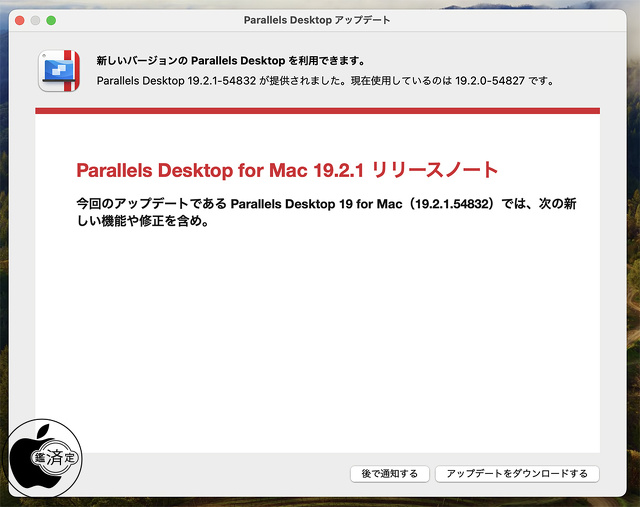Maximize the window using the green button

click(51, 20)
